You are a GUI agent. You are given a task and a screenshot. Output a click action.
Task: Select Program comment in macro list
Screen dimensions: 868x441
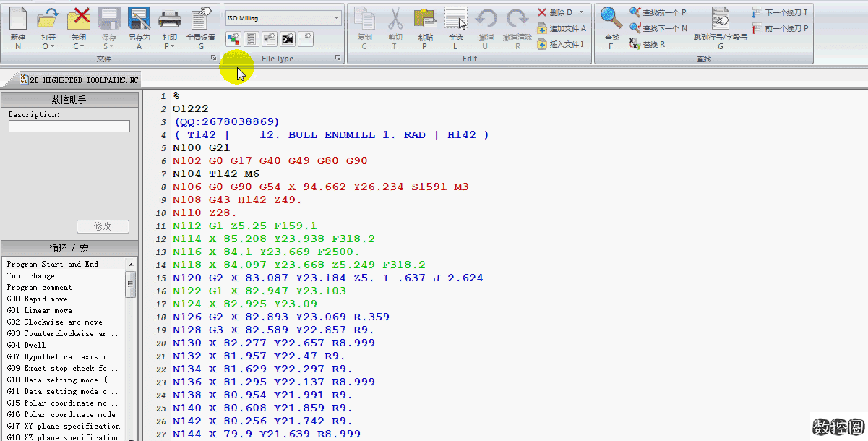(40, 287)
